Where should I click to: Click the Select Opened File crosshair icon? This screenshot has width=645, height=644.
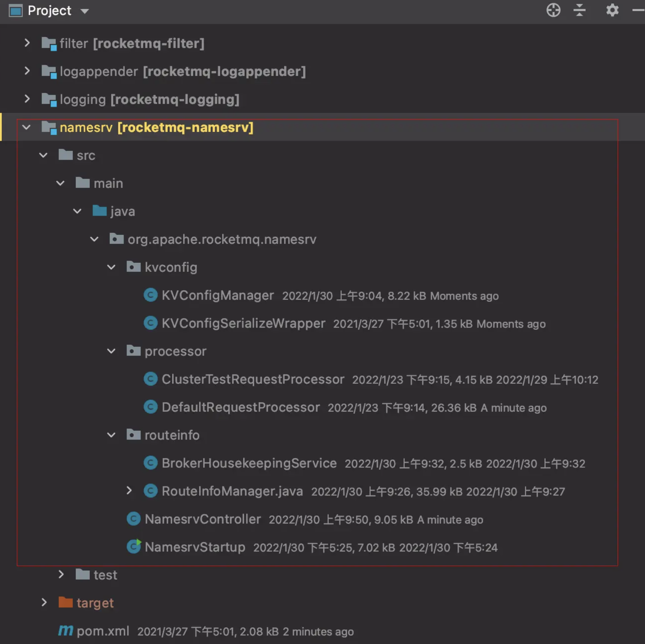click(553, 10)
